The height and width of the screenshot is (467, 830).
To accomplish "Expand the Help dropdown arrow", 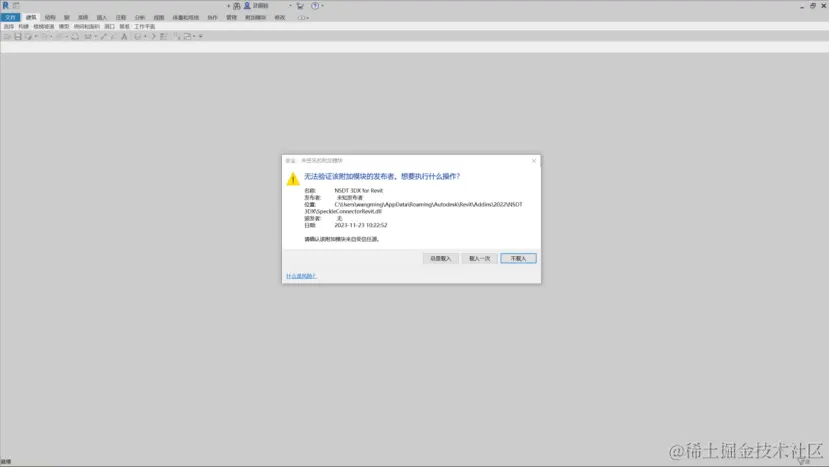I will coord(322,6).
